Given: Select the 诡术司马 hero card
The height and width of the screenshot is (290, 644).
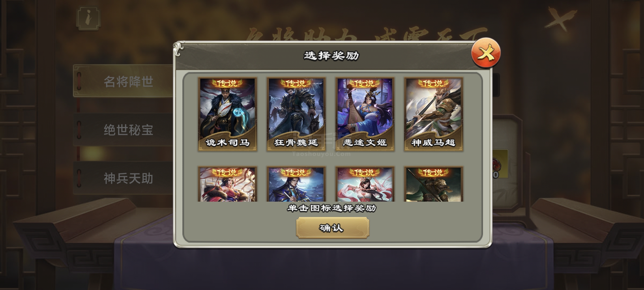Looking at the screenshot, I should pyautogui.click(x=227, y=114).
